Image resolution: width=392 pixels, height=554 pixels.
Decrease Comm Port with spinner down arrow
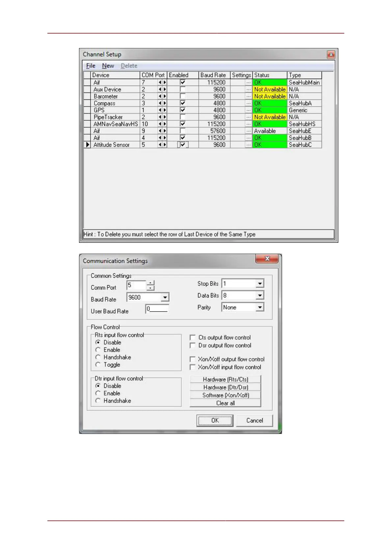(x=150, y=288)
